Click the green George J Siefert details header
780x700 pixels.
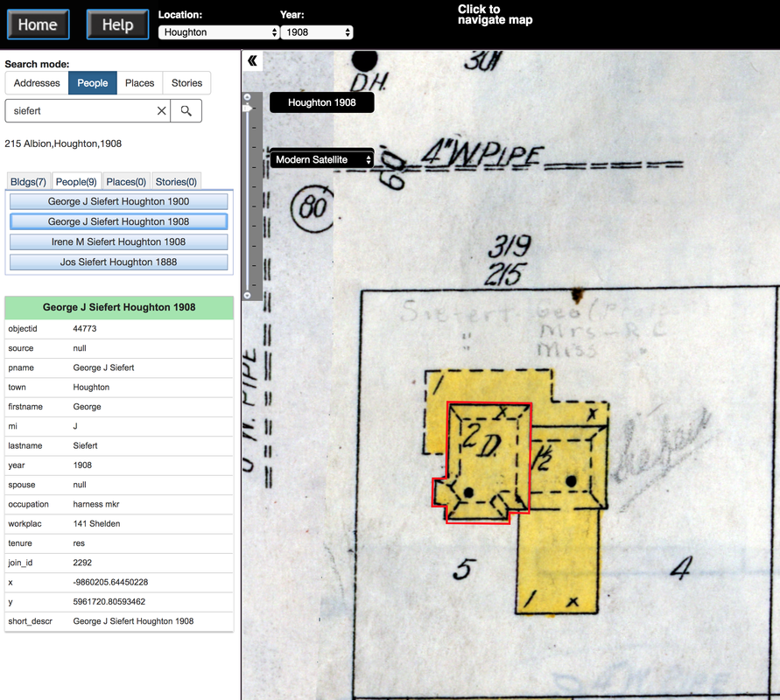click(x=119, y=307)
